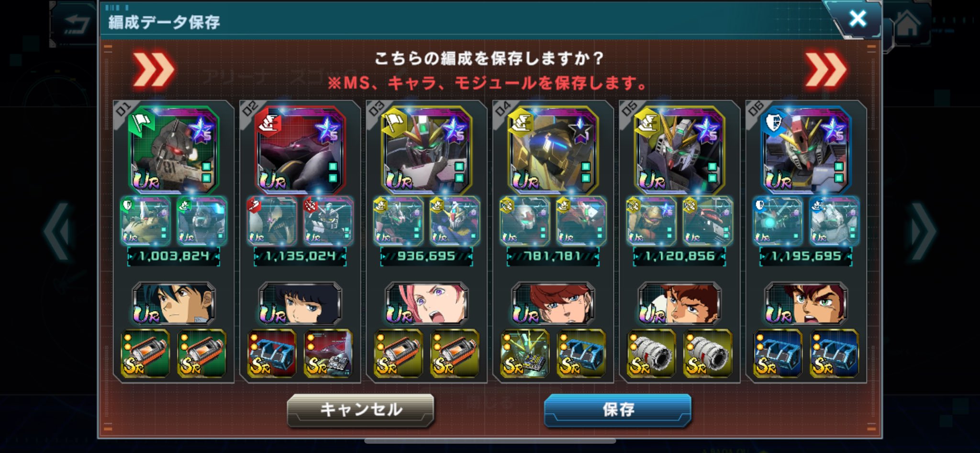Select slot 06 blue UR Gundam
Image resolution: width=980 pixels, height=453 pixels.
click(806, 150)
